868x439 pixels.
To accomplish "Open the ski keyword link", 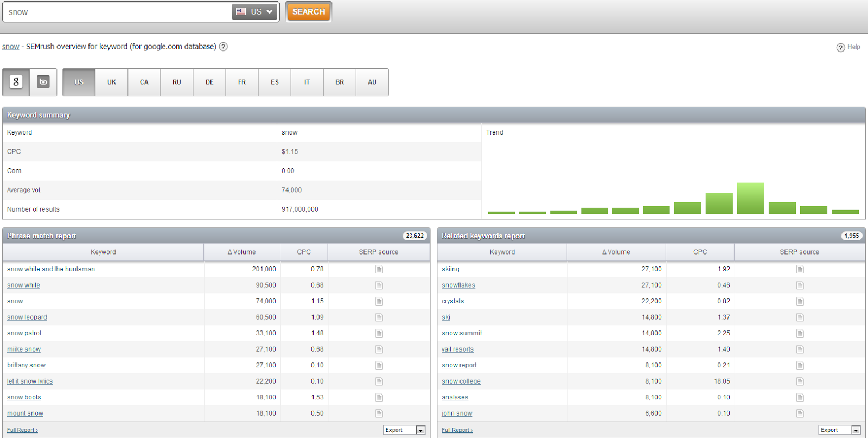I will point(446,317).
